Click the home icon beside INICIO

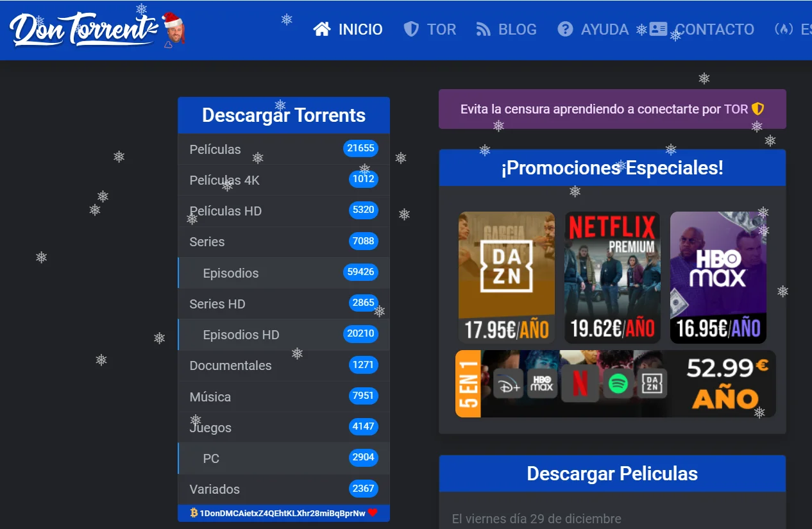[322, 29]
